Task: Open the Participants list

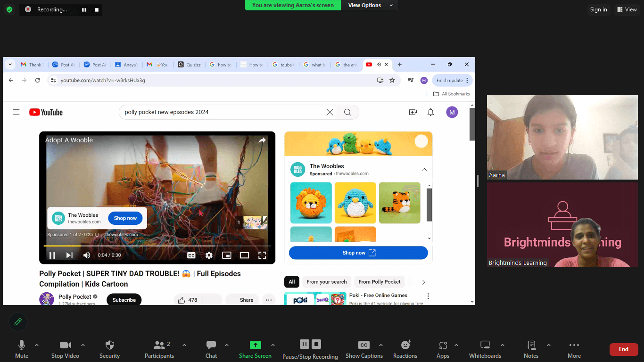Action: (159, 349)
